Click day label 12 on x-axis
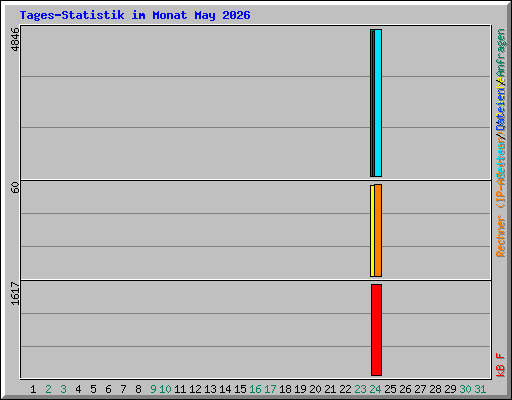 click(195, 389)
